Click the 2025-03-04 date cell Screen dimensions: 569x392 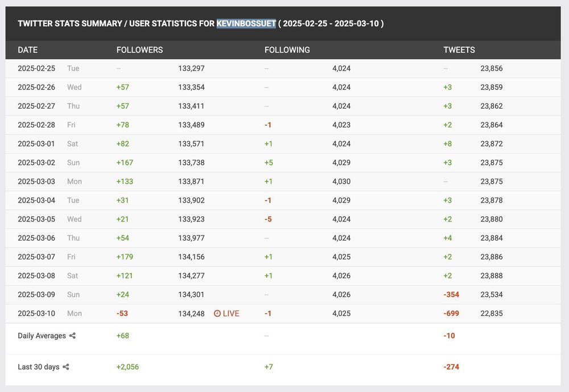(36, 200)
